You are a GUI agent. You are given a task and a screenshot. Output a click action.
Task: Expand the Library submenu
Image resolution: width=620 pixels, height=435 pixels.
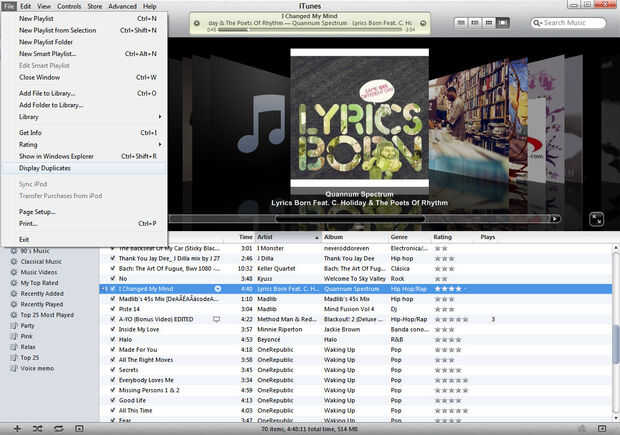click(84, 117)
